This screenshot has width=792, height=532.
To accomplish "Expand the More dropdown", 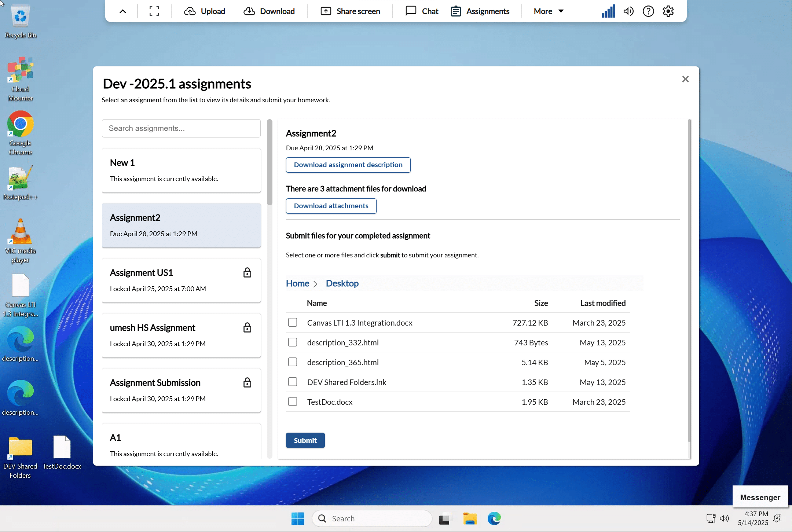I will click(547, 11).
